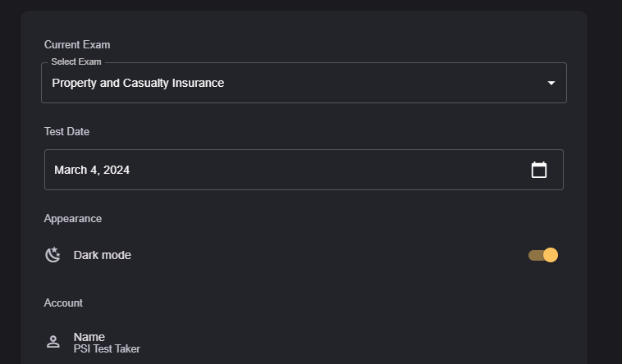This screenshot has width=622, height=364.
Task: Click the Test Date section heading
Action: (x=67, y=132)
